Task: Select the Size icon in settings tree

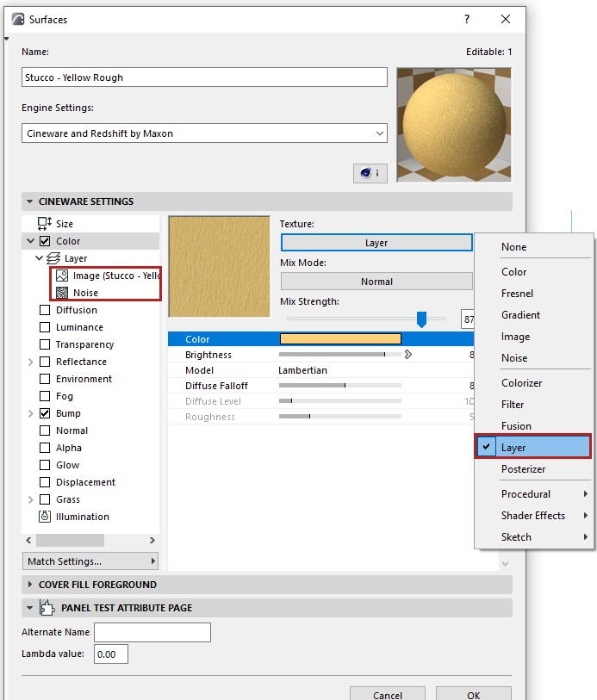Action: 45,223
